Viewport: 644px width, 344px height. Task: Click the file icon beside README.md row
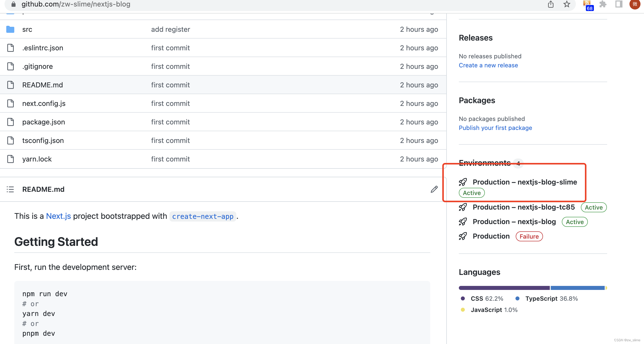(11, 85)
